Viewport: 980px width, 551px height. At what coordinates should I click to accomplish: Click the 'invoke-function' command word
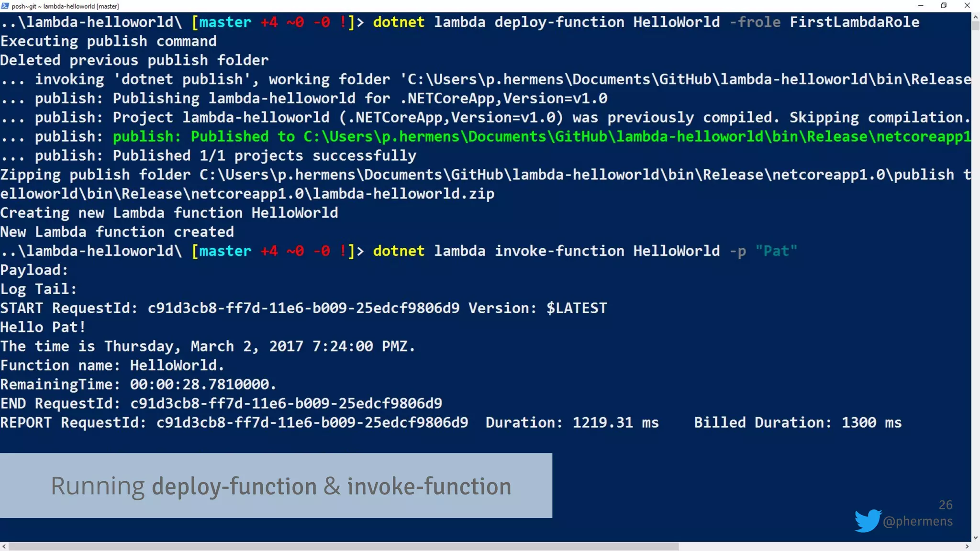tap(559, 251)
